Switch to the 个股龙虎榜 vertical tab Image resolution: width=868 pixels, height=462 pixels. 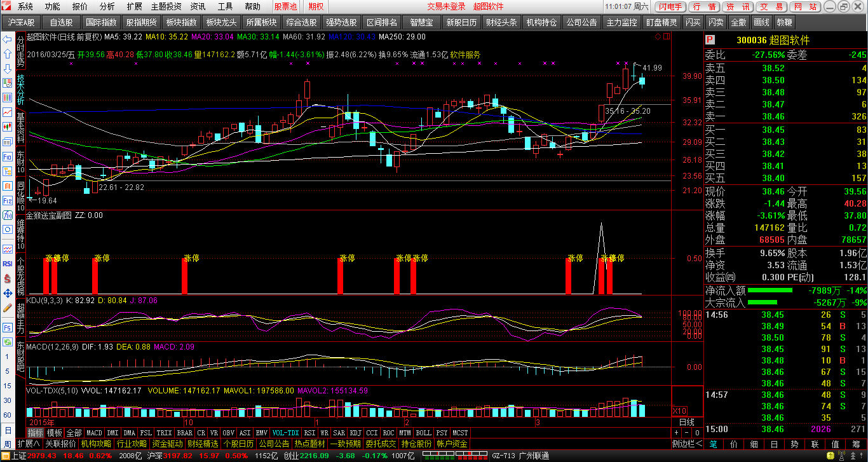21,277
